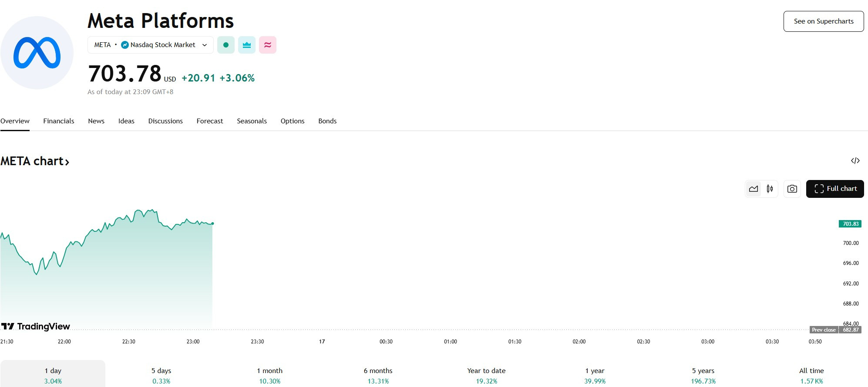Open the Bonds tab
This screenshot has height=387, width=868.
click(x=327, y=121)
